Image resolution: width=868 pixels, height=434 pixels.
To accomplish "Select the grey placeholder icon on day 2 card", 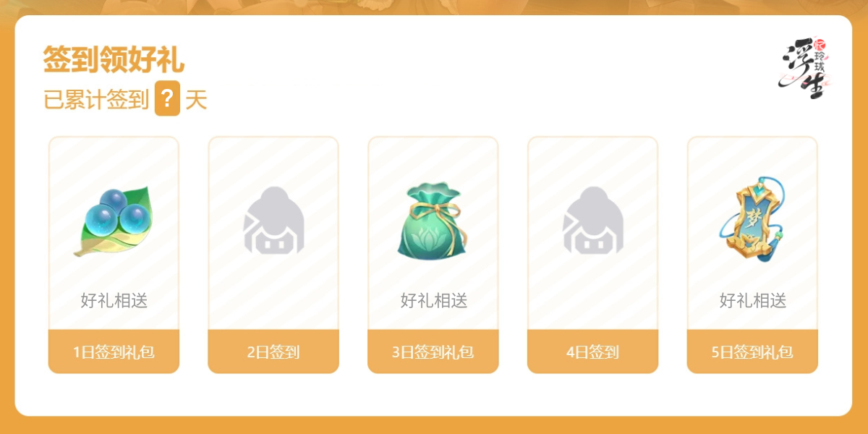I will tap(273, 221).
